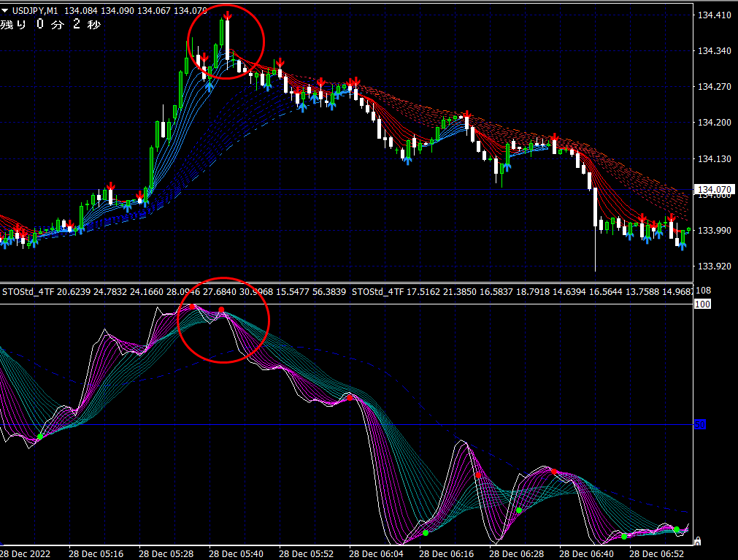The image size is (738, 560).
Task: Click the 残り 0 分 2 秒 countdown text
Action: (50, 25)
